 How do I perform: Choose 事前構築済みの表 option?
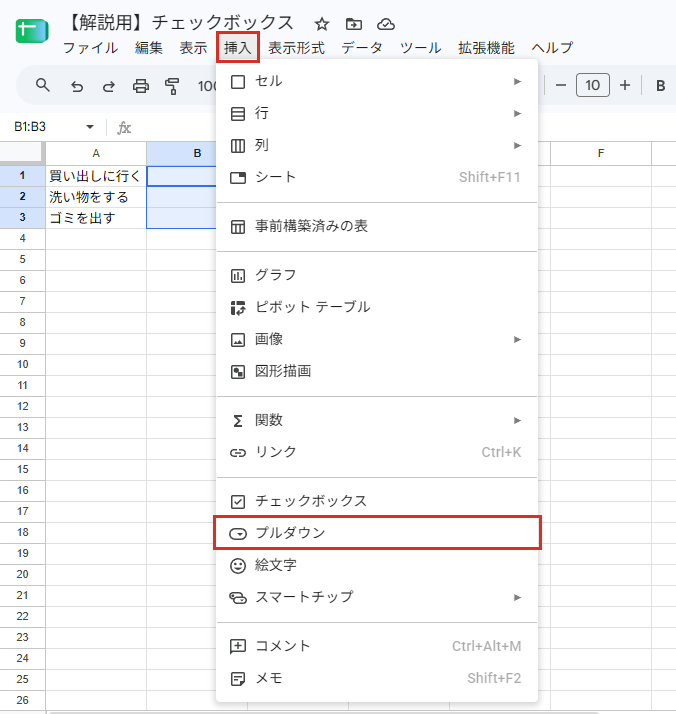coord(376,226)
